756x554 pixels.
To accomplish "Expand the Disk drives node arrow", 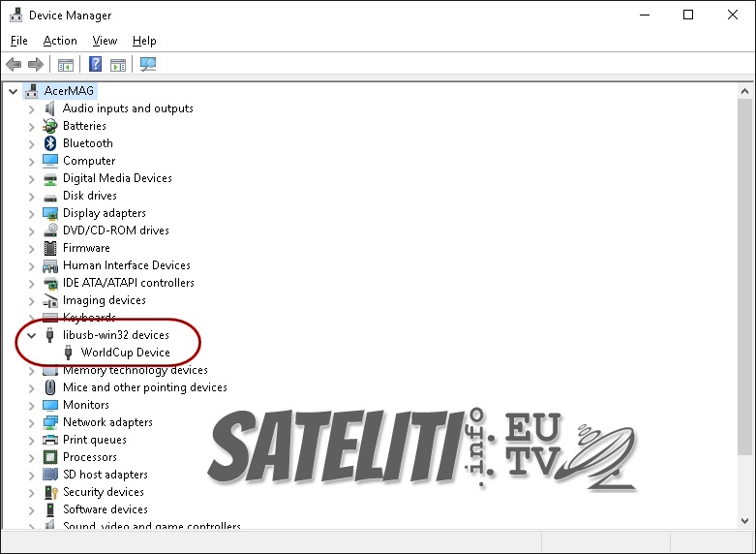I will point(31,197).
